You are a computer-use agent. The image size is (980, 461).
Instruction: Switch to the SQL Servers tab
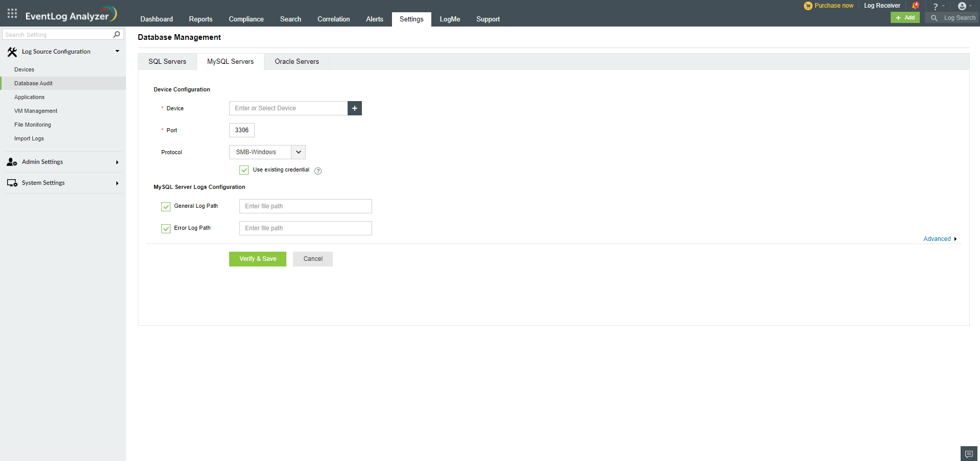167,62
